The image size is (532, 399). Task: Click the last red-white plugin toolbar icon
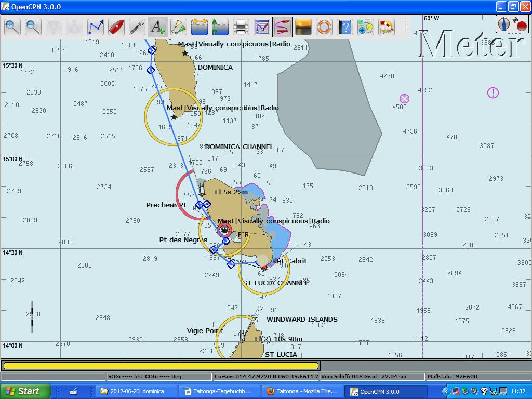pyautogui.click(x=387, y=27)
